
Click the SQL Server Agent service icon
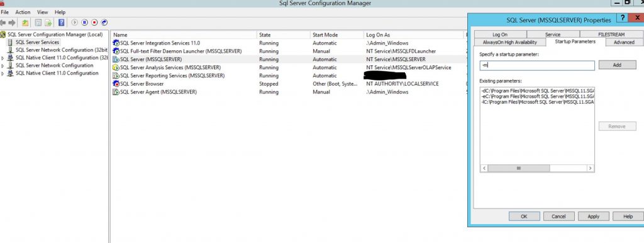(116, 92)
